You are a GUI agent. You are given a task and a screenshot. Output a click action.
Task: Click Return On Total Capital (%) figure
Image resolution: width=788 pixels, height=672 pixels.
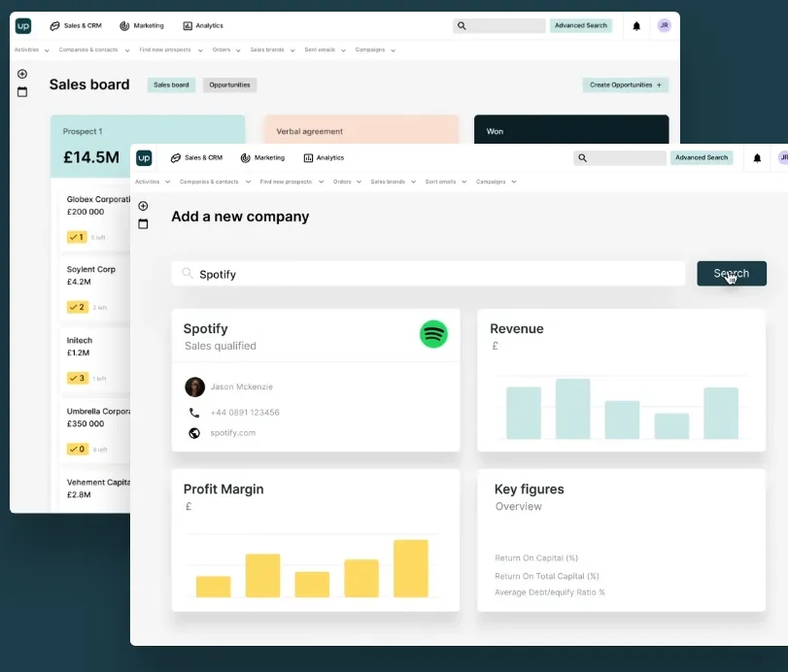(x=547, y=576)
